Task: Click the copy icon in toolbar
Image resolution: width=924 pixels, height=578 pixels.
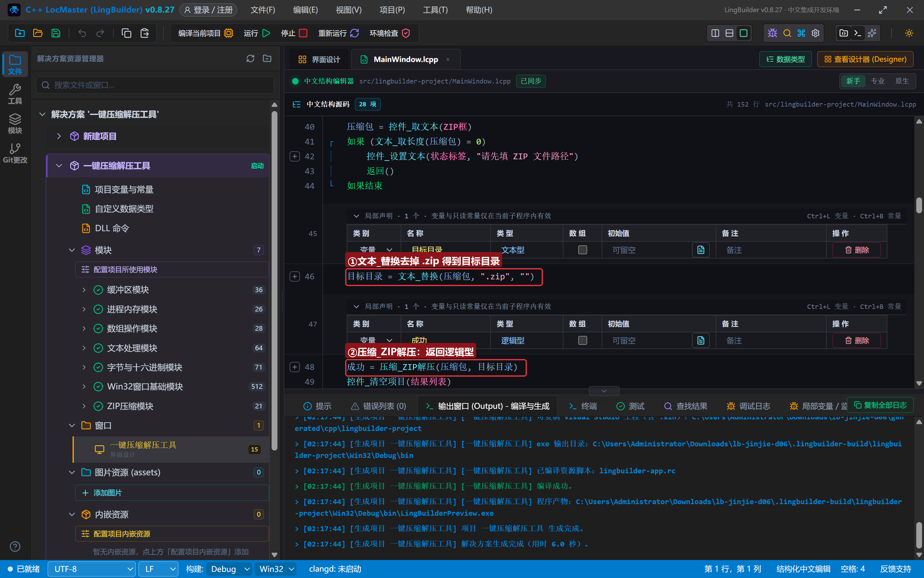Action: (x=126, y=33)
